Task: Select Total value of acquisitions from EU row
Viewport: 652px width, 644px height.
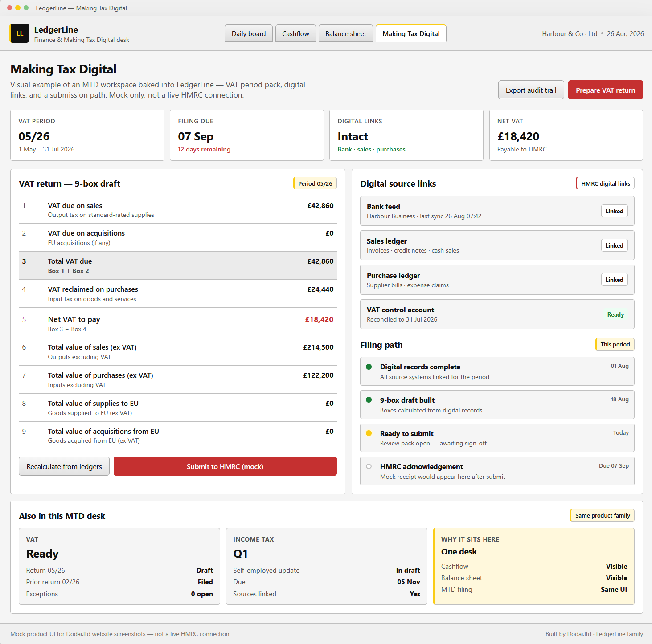Action: coord(178,436)
